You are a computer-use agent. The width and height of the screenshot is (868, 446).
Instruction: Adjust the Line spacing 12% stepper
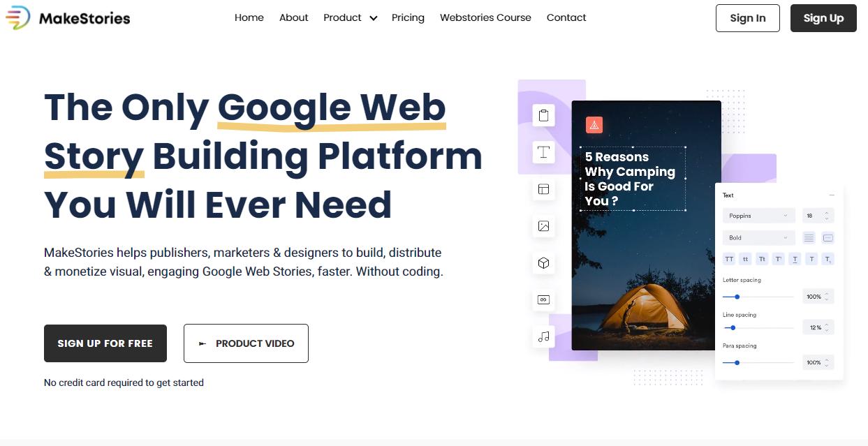pyautogui.click(x=818, y=327)
